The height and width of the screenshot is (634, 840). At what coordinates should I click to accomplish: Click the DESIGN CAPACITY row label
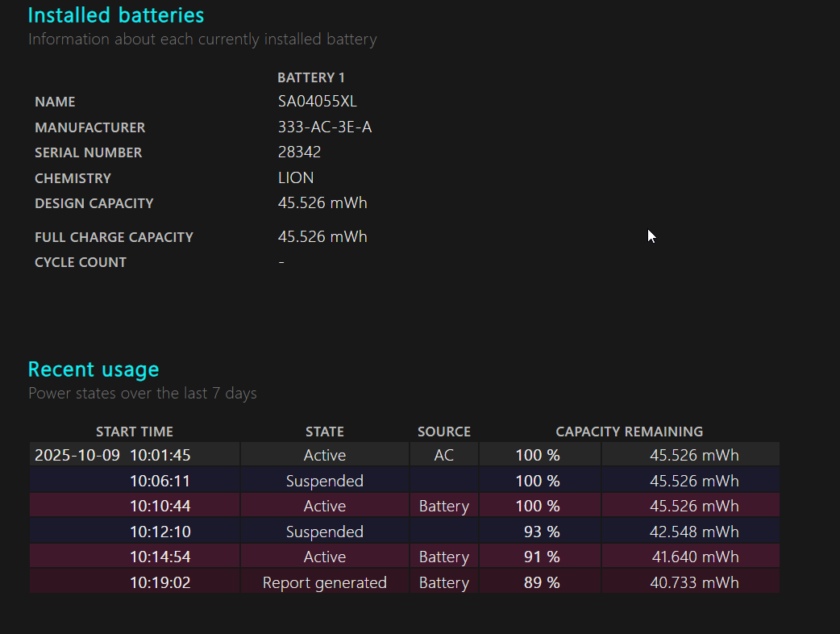94,203
